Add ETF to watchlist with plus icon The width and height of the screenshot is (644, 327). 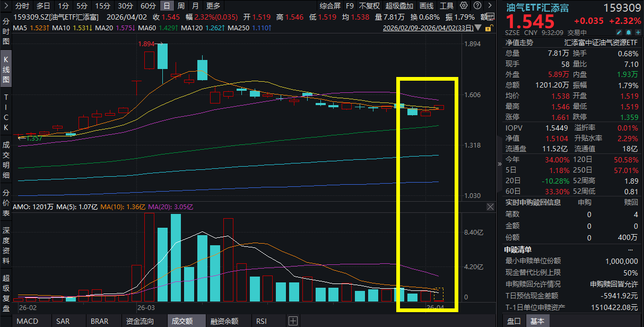pos(638,32)
